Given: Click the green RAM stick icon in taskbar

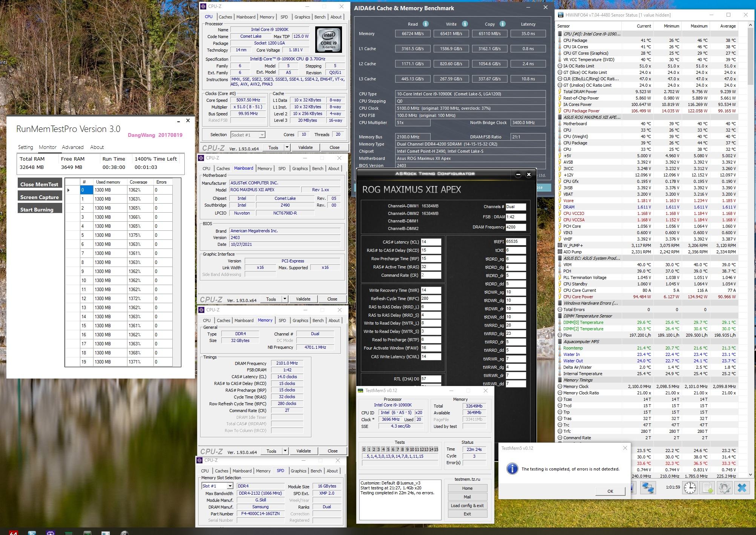Looking at the screenshot, I should point(69,533).
